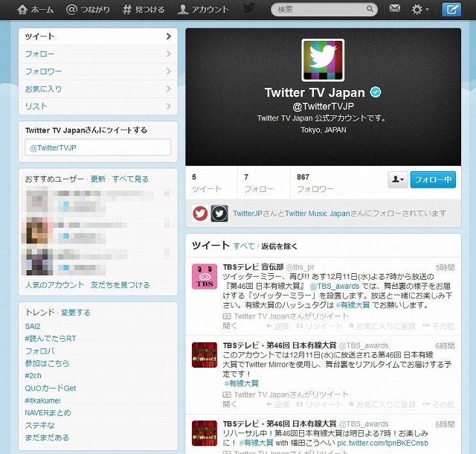The width and height of the screenshot is (476, 454).
Task: Open the まだまだある trend
Action: point(47,438)
